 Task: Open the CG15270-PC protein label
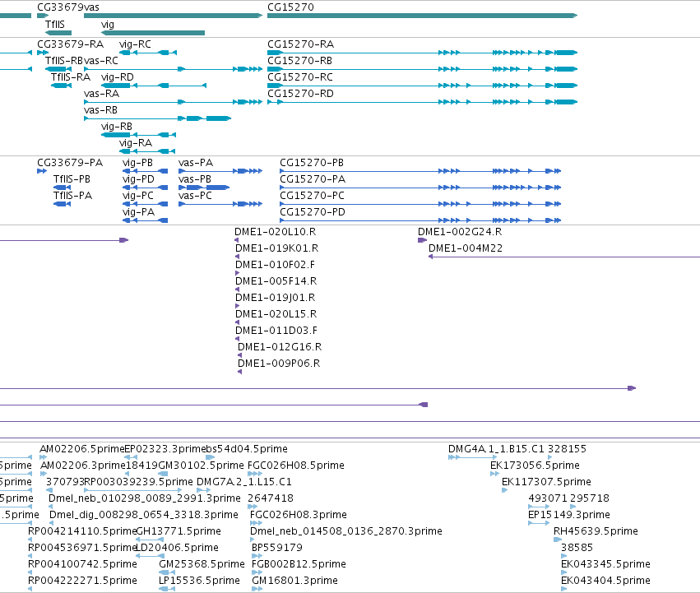(x=312, y=196)
